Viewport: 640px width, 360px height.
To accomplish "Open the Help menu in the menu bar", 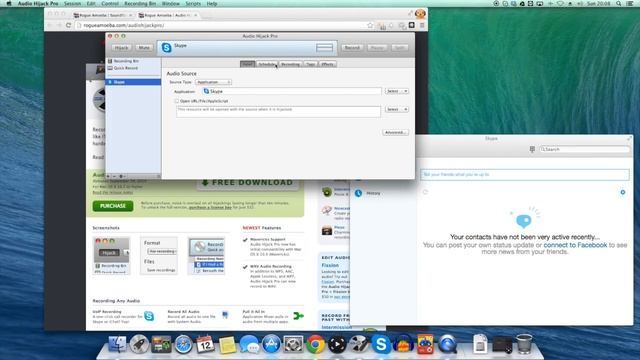I will point(212,3).
